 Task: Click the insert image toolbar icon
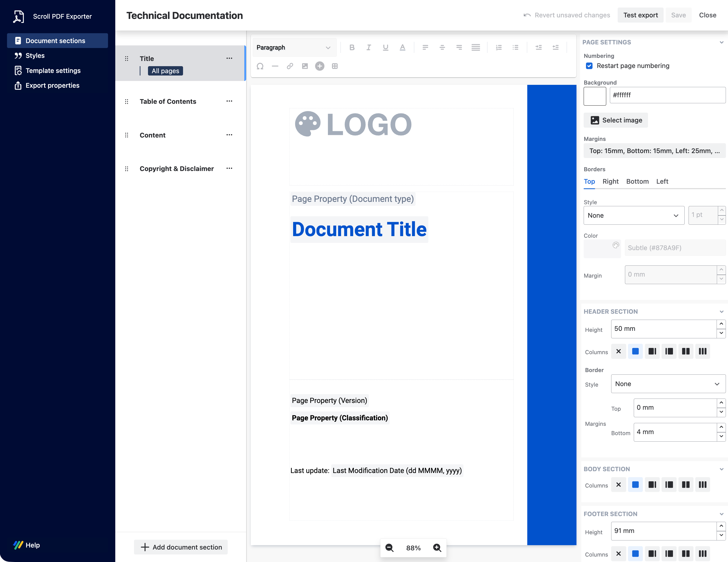(x=305, y=66)
